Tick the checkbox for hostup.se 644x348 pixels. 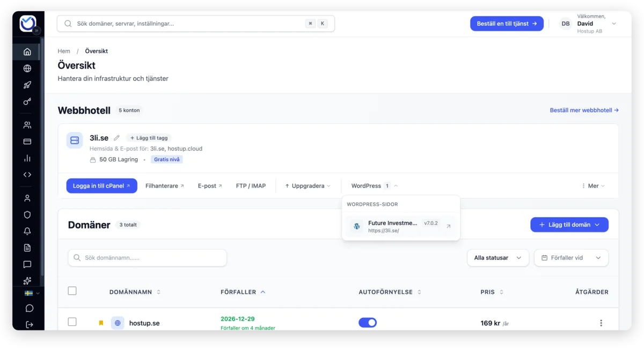point(72,322)
